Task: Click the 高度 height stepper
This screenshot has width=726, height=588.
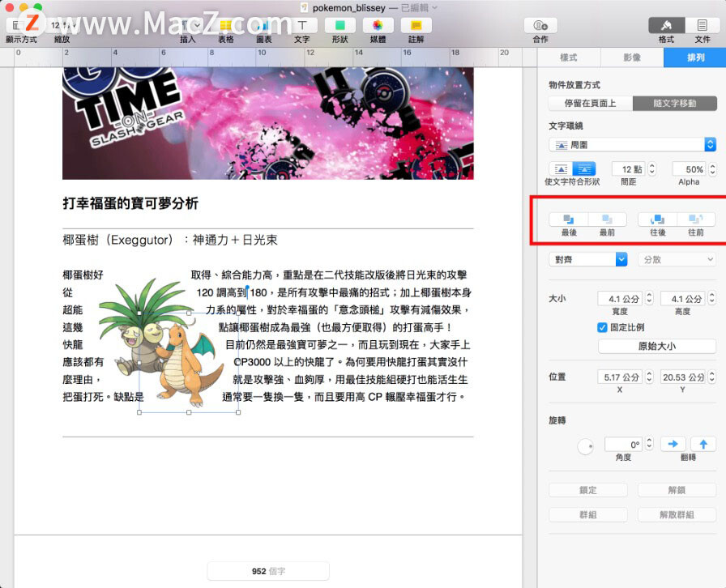Action: pos(712,298)
